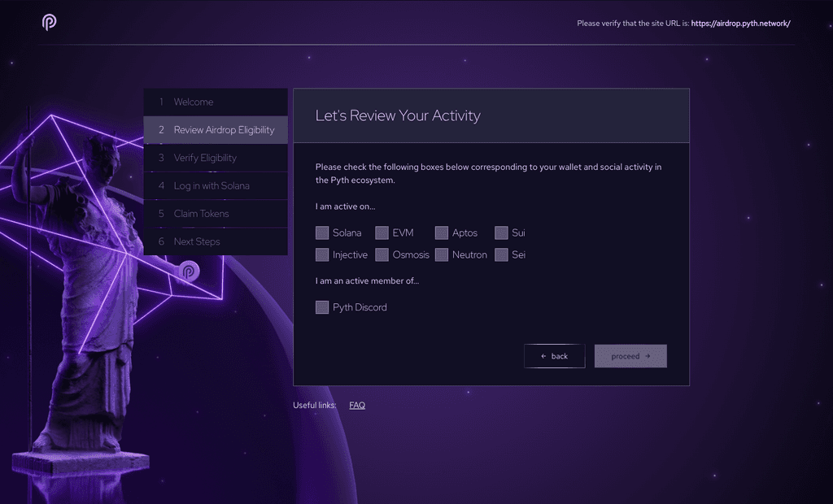
Task: Open the site URL https://airdrop.pyth.network/
Action: (740, 24)
